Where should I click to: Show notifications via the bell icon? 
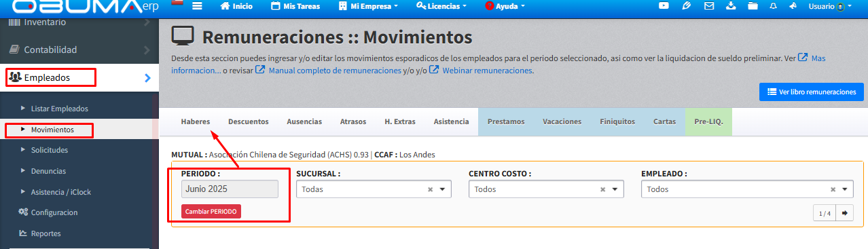click(x=774, y=6)
